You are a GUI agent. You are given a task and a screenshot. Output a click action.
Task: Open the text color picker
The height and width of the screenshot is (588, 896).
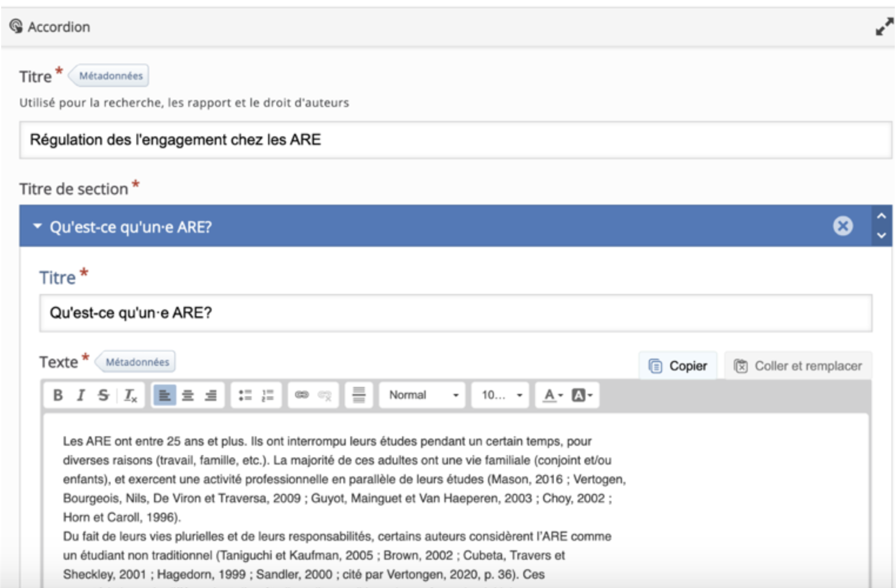552,395
